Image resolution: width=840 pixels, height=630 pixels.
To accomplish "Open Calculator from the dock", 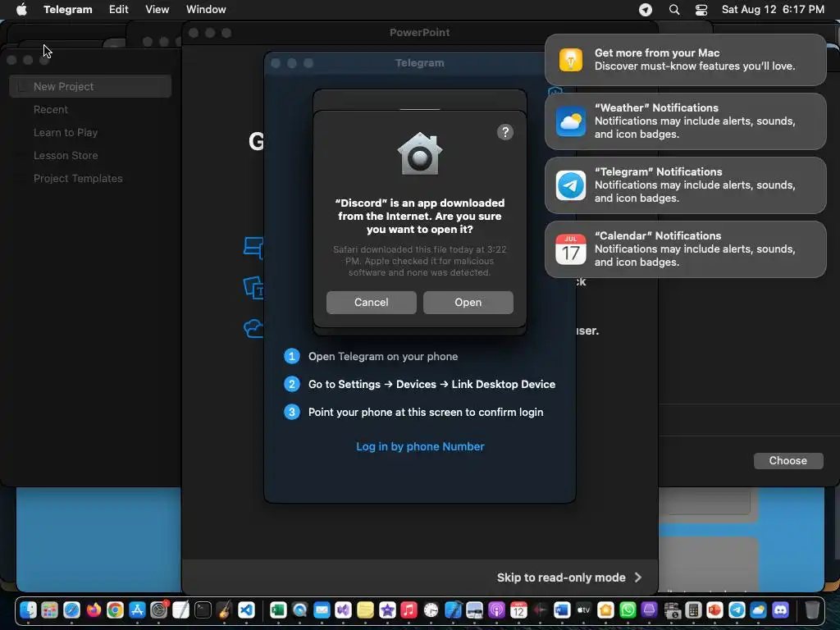I will tap(693, 609).
